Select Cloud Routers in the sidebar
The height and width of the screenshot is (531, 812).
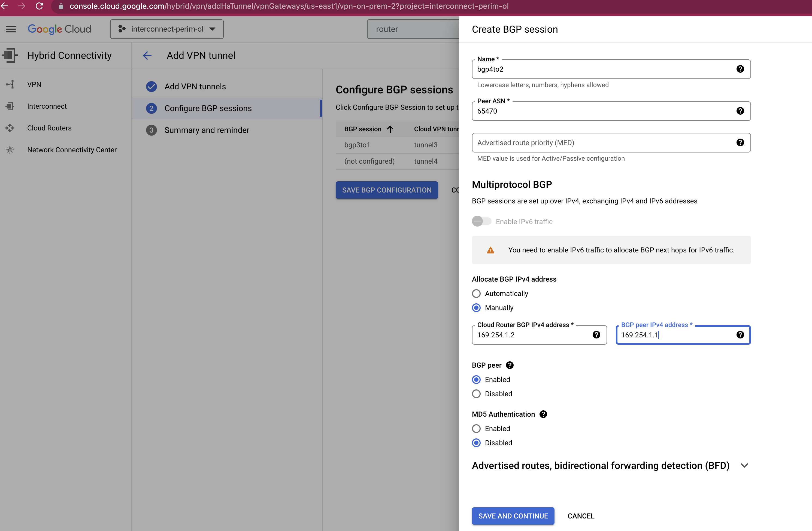(49, 128)
